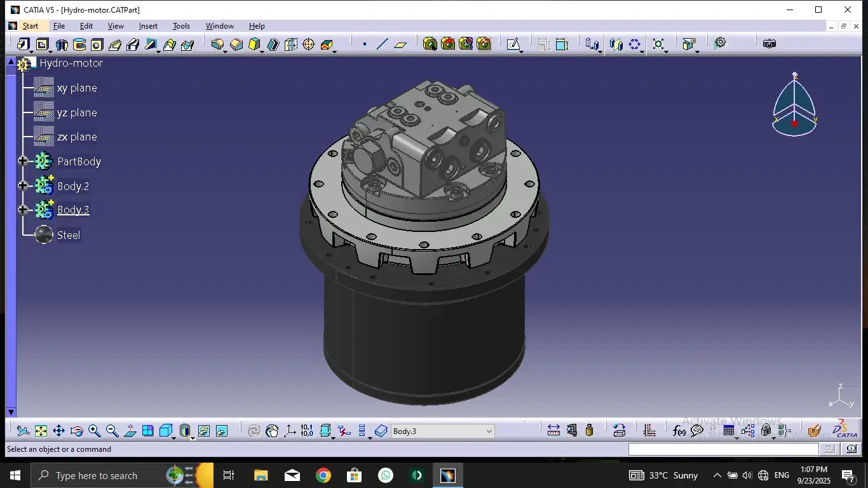The width and height of the screenshot is (868, 488).
Task: Select the Pad tool in the toolbar
Action: click(x=24, y=44)
